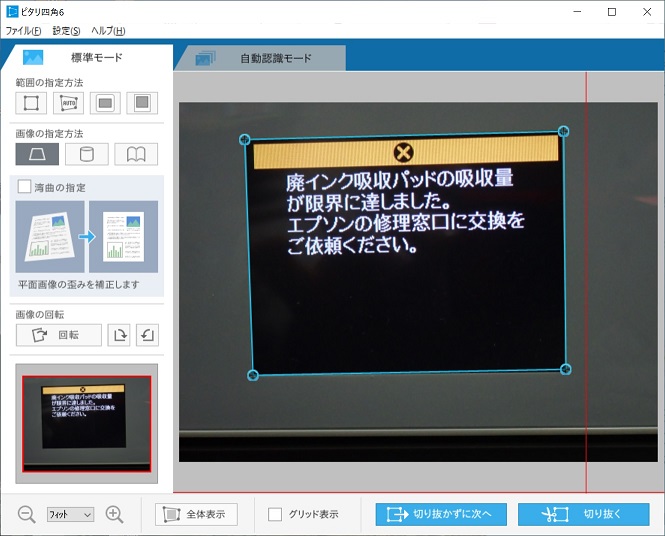
Task: Click the bottom-right crop corner handle
Action: [x=565, y=369]
